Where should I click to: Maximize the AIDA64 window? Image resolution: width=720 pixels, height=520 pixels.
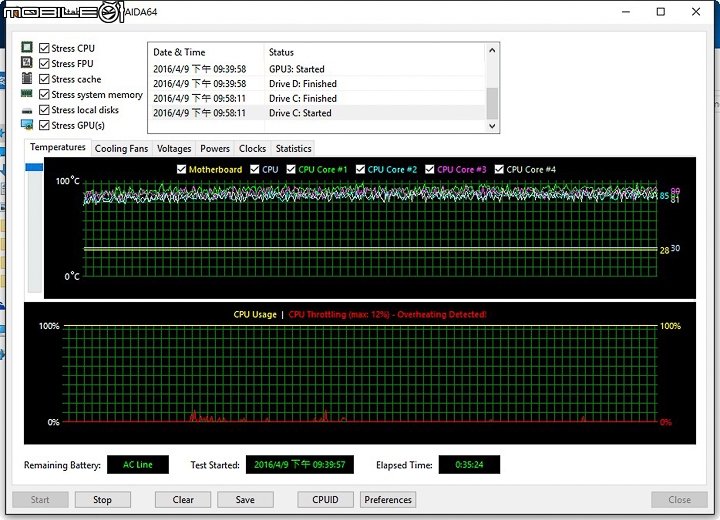(661, 11)
